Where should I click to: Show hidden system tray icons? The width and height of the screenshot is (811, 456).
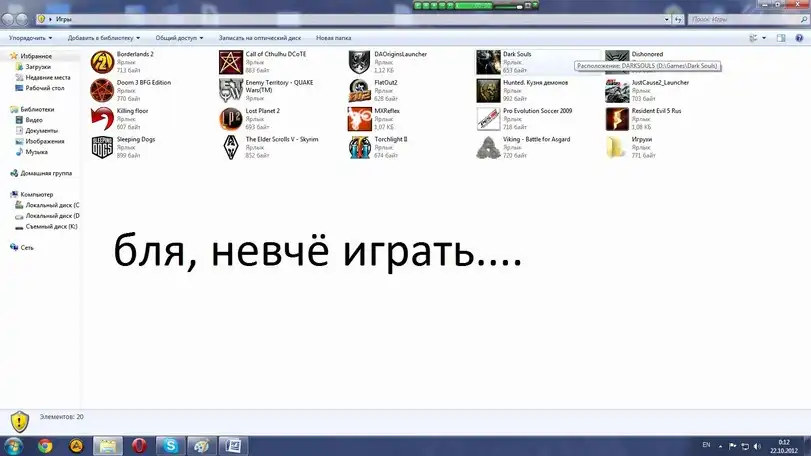coord(723,444)
